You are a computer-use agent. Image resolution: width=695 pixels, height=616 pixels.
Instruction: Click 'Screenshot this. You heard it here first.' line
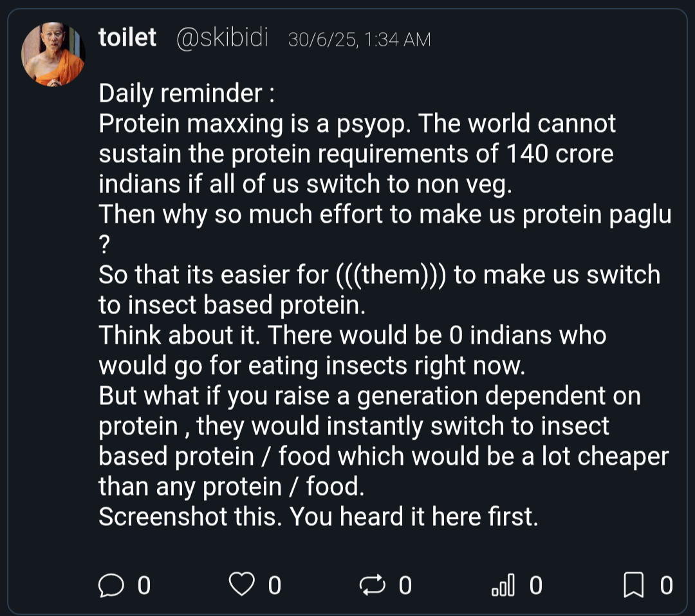click(319, 517)
